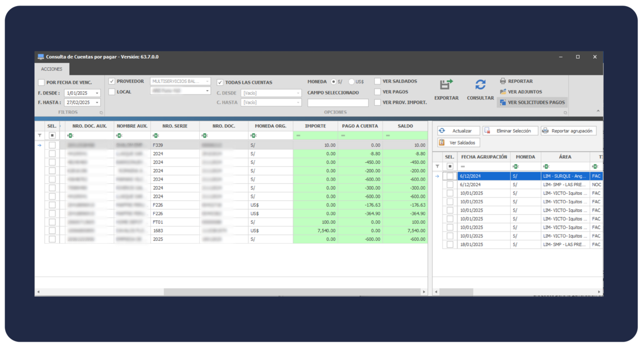The image size is (644, 350).
Task: Click the Reportar printer icon
Action: coord(503,82)
